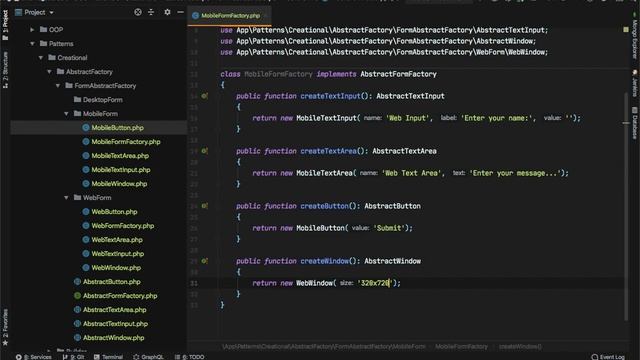This screenshot has height=360, width=640.
Task: Click MobileButton constructor call in code
Action: [x=320, y=228]
